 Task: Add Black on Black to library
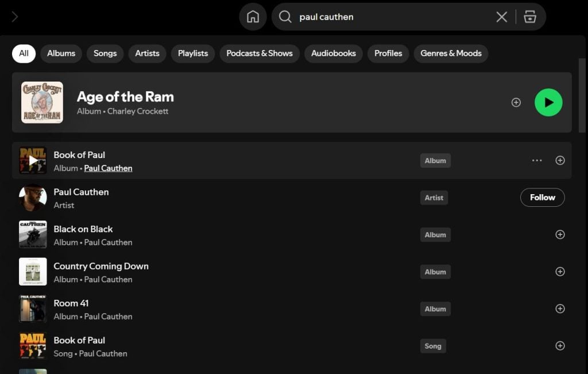pos(560,234)
